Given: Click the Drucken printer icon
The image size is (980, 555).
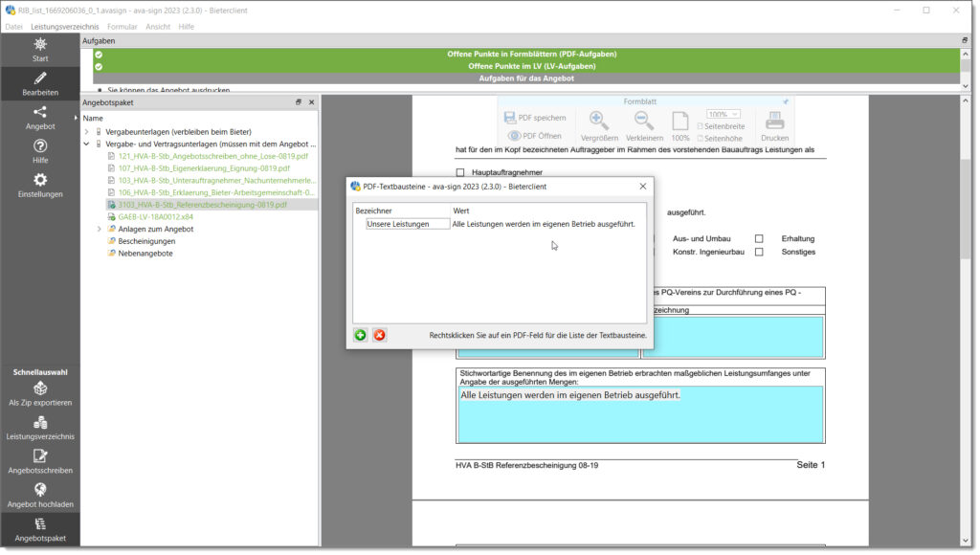Looking at the screenshot, I should click(774, 124).
